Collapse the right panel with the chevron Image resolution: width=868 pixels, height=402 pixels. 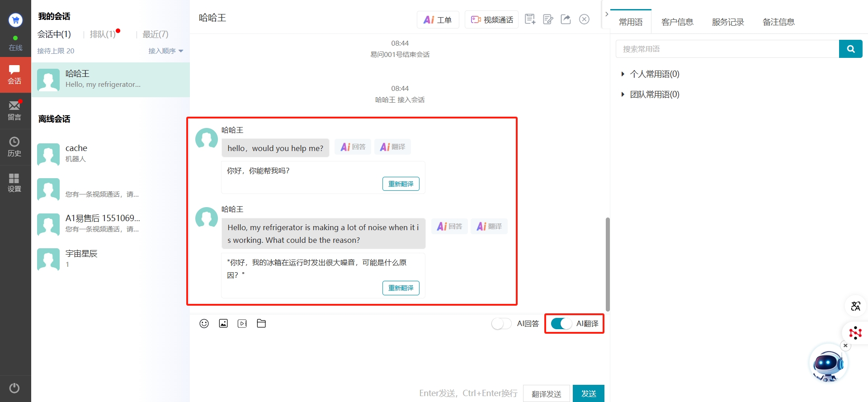607,14
